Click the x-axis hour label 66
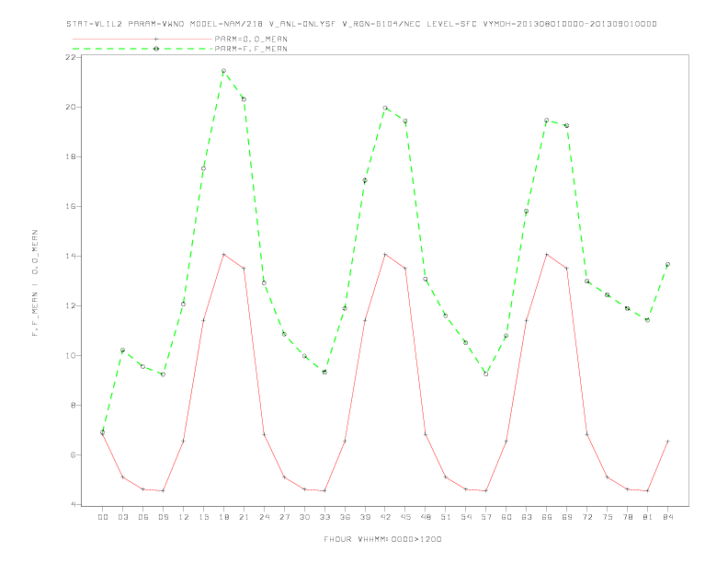Screen dimensions: 728x563 547,517
